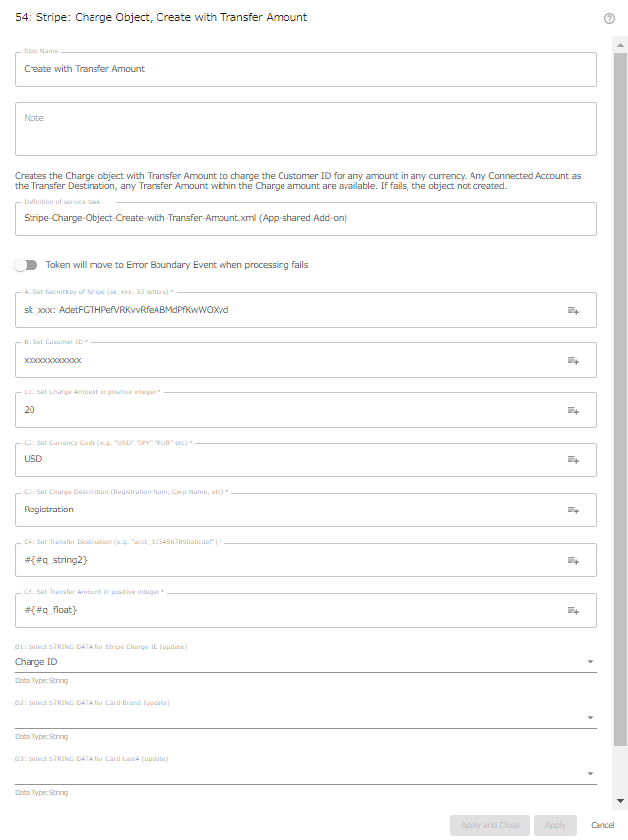Click the scrollbar up arrow
Screen dimensions: 628x840
tap(620, 45)
